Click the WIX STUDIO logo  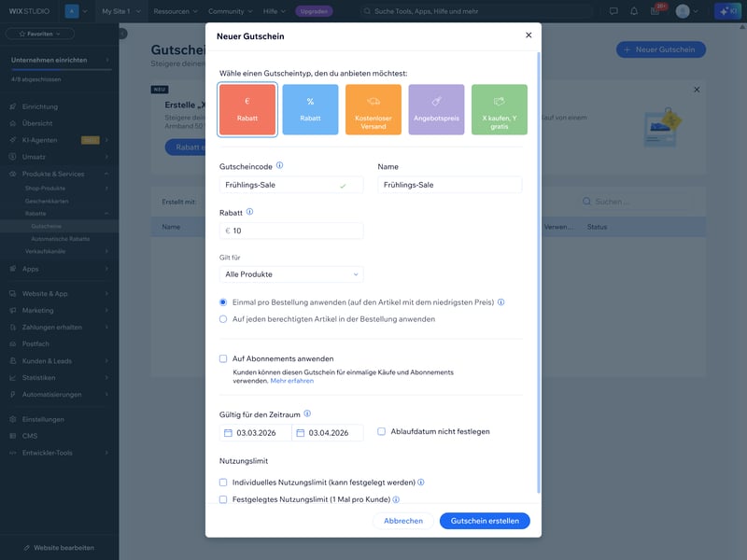tap(29, 11)
